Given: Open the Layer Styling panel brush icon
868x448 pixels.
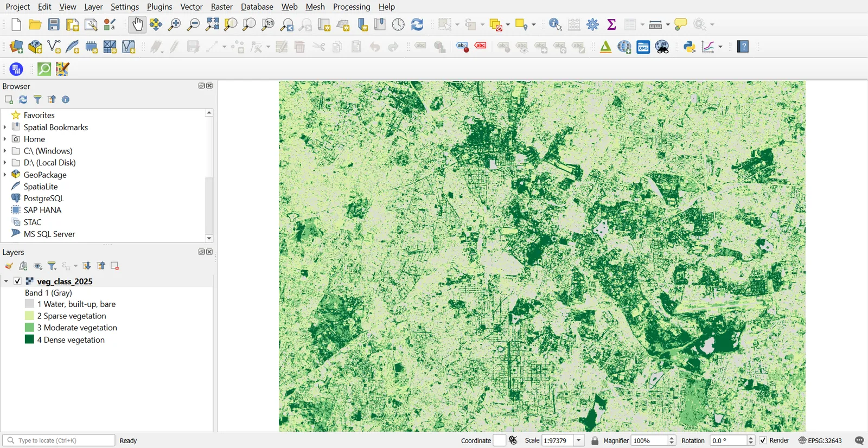Looking at the screenshot, I should click(9, 266).
